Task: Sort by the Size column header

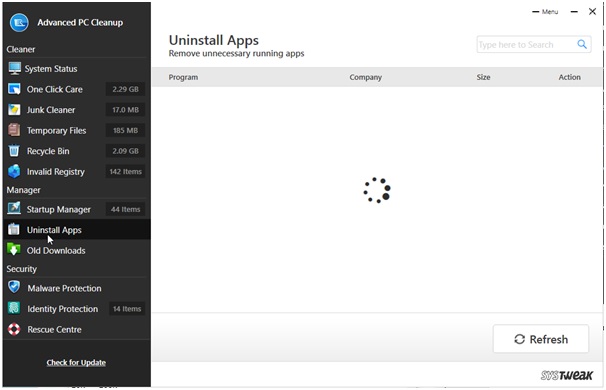Action: [x=483, y=77]
